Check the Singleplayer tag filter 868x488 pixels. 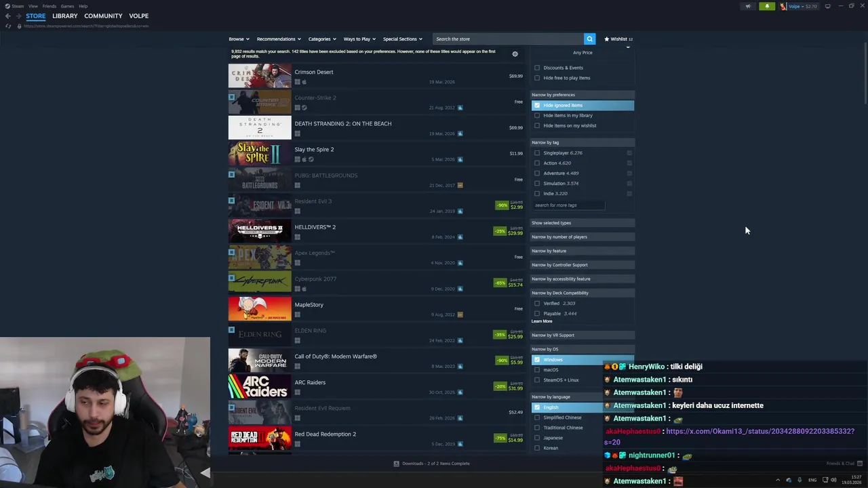[537, 153]
